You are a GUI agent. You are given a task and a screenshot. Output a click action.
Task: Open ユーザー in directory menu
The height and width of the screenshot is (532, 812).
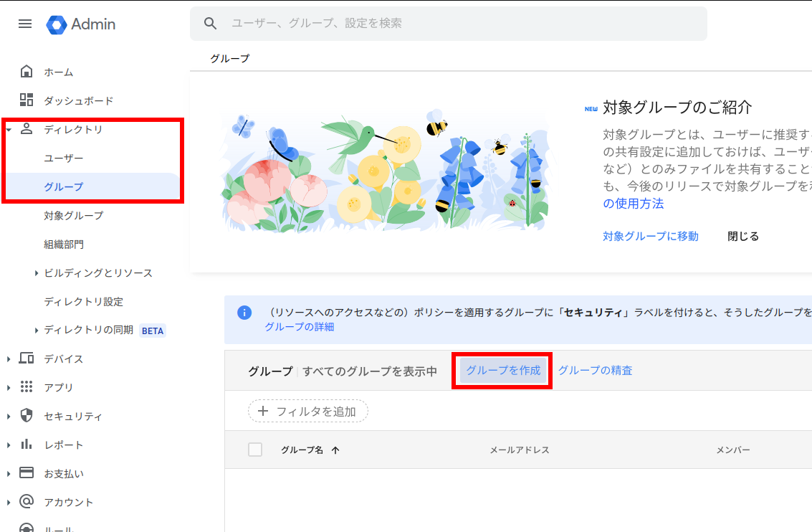coord(64,158)
